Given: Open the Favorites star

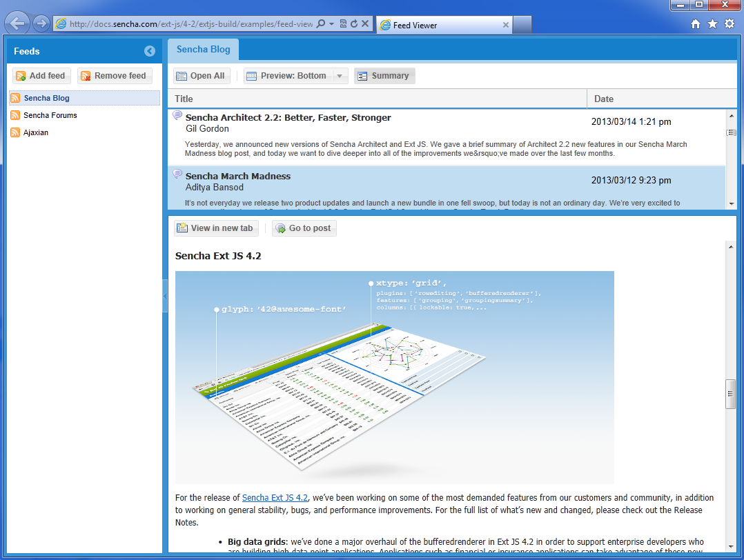Looking at the screenshot, I should [x=712, y=23].
